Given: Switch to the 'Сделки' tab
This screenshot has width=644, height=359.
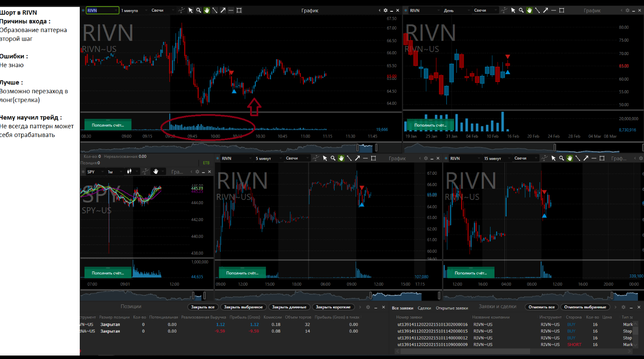Looking at the screenshot, I should pyautogui.click(x=424, y=308).
